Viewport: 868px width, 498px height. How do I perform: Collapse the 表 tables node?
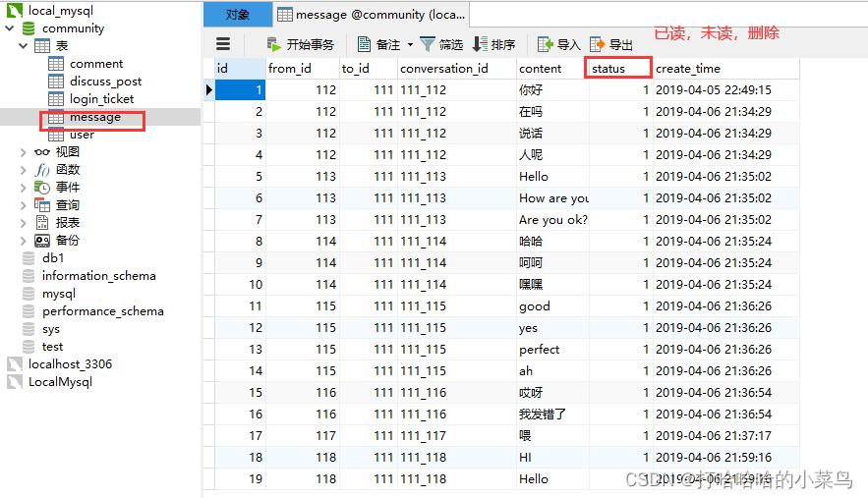[23, 45]
